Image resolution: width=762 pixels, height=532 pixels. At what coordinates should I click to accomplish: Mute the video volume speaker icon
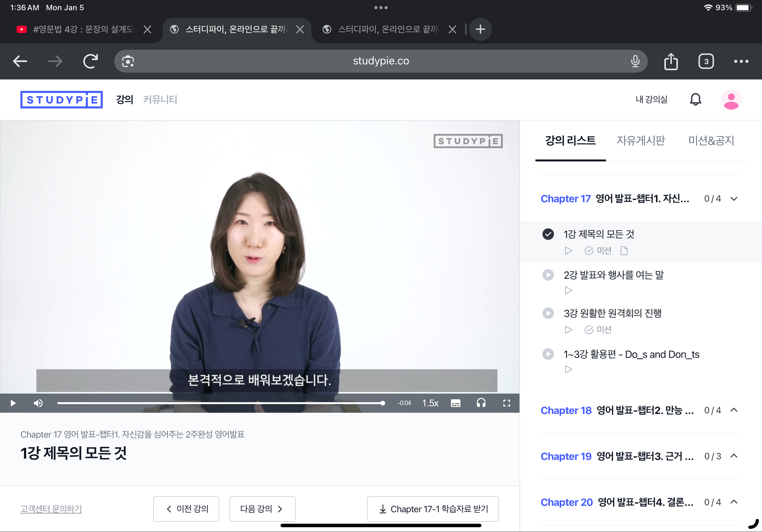tap(38, 403)
